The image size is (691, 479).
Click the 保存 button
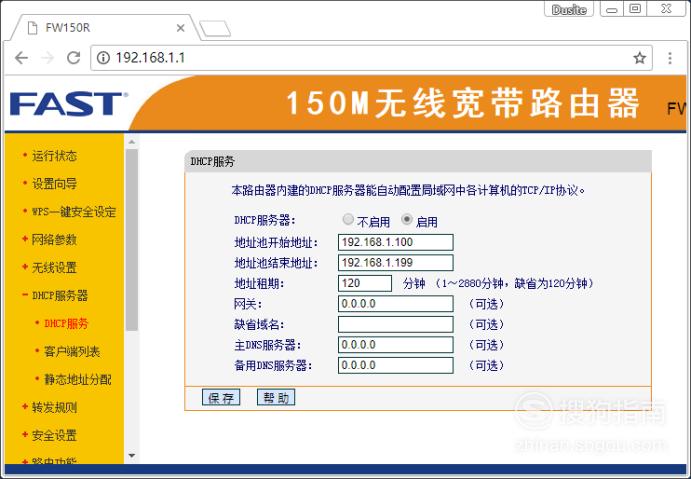click(x=221, y=397)
